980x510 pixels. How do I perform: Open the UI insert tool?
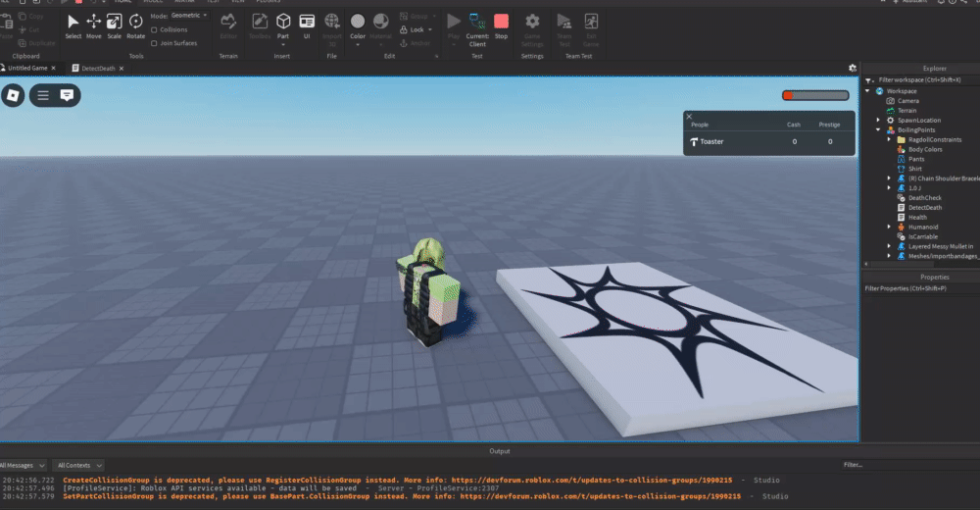(307, 26)
